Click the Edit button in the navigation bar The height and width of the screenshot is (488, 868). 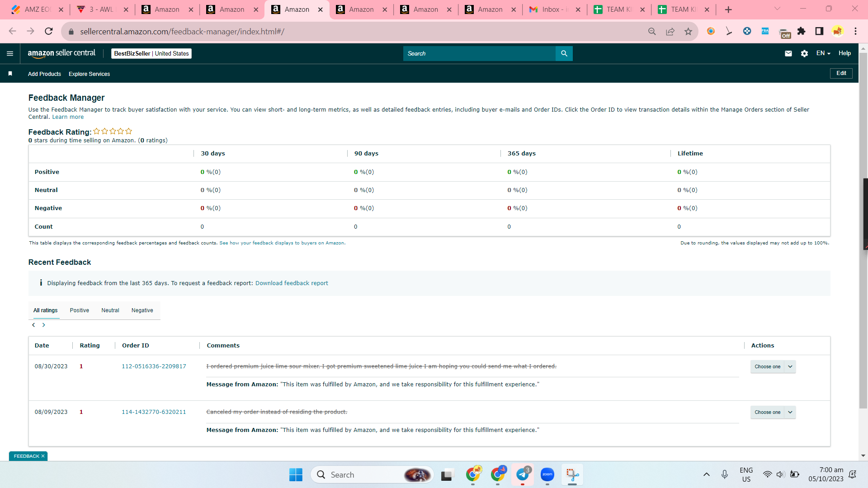[x=841, y=73]
